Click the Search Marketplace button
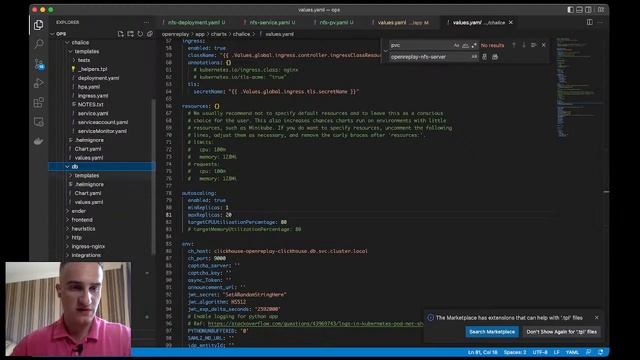 [x=492, y=332]
